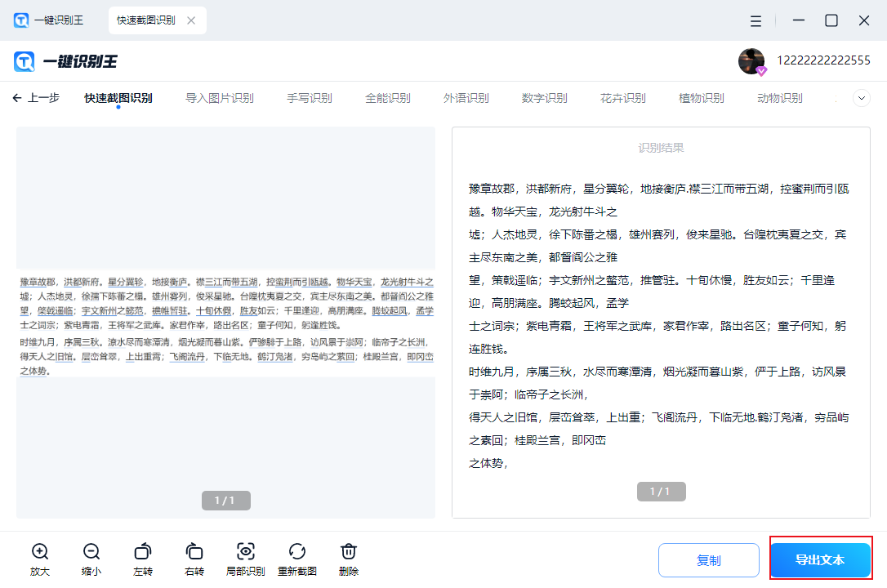
Task: Click the 放大 zoom in icon
Action: pos(40,552)
